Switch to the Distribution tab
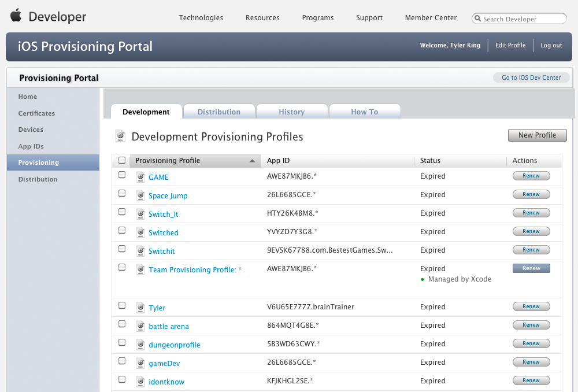 tap(219, 112)
